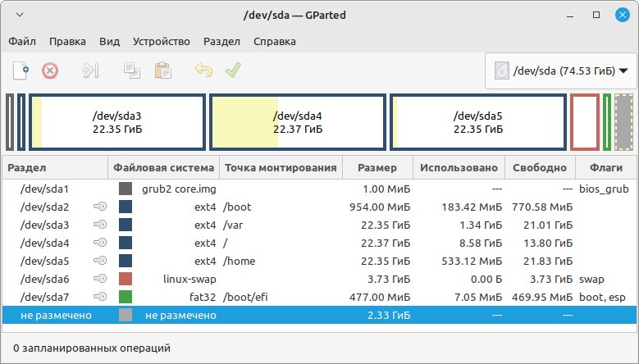
Task: Click the grub2 core.img filesystem text
Action: [179, 189]
